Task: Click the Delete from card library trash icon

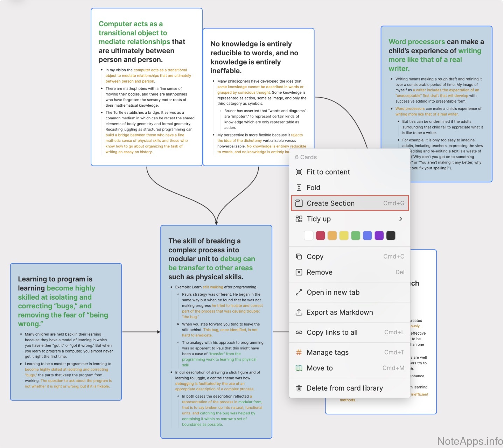Action: pos(299,388)
